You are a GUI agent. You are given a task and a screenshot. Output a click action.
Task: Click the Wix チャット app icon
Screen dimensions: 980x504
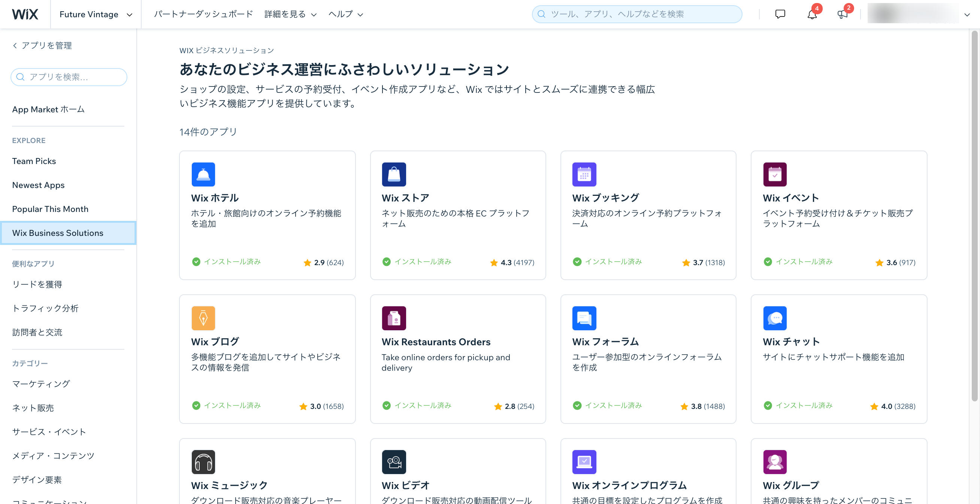[775, 318]
